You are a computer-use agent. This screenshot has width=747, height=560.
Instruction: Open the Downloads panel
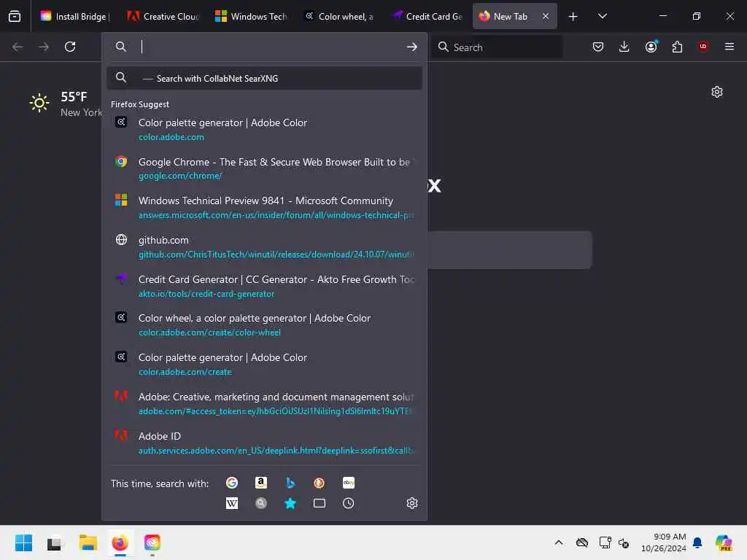tap(624, 47)
